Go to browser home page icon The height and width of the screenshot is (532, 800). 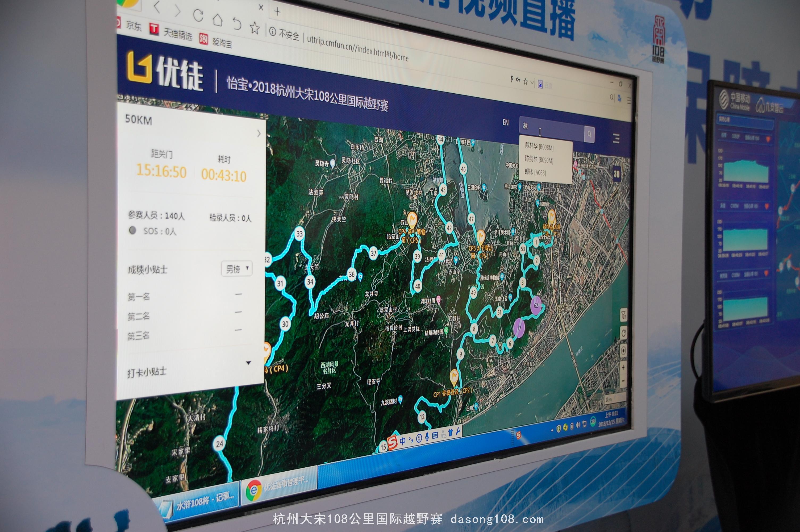(218, 20)
